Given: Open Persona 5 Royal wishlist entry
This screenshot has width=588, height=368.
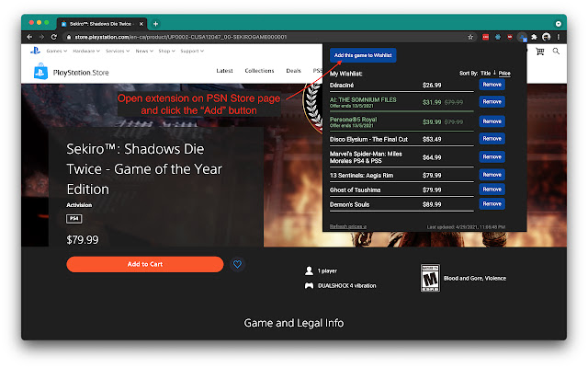Looking at the screenshot, I should [x=353, y=120].
